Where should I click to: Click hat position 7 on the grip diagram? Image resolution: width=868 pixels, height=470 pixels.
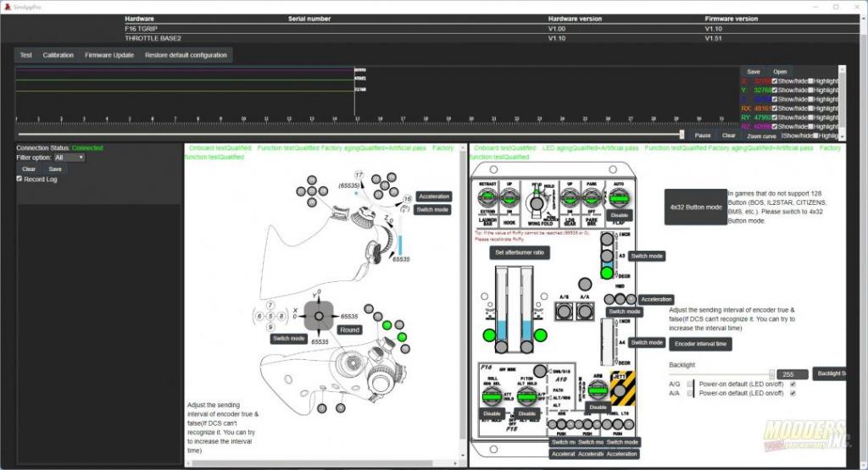(270, 306)
